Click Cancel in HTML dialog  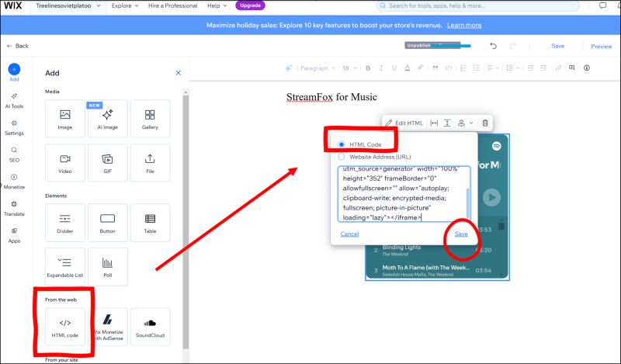click(350, 234)
